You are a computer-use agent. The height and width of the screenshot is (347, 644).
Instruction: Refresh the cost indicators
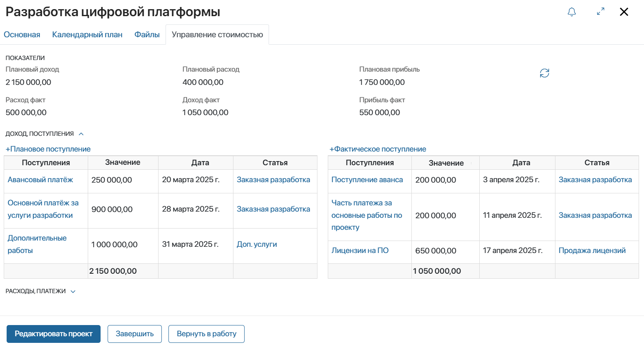point(545,73)
